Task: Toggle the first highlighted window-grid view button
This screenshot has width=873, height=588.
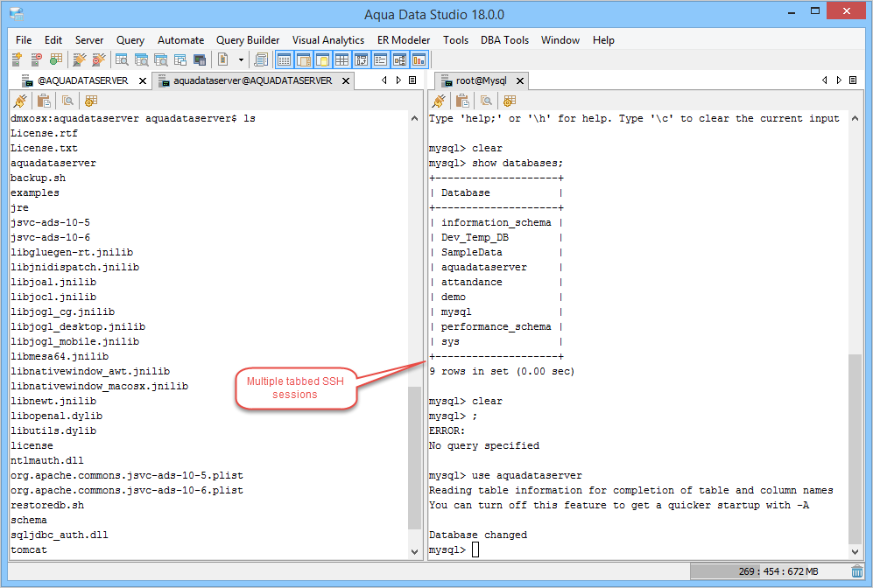Action: 284,59
